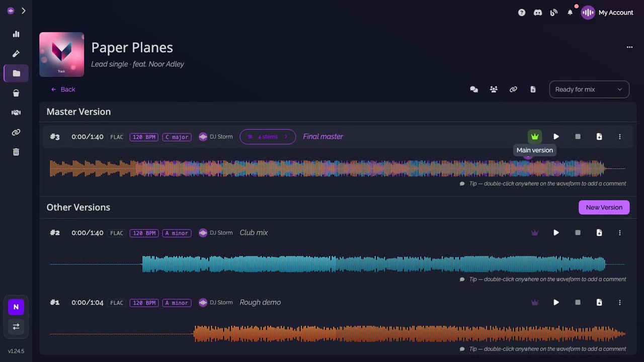Image resolution: width=644 pixels, height=362 pixels.
Task: Open more options for Final master
Action: [x=620, y=137]
